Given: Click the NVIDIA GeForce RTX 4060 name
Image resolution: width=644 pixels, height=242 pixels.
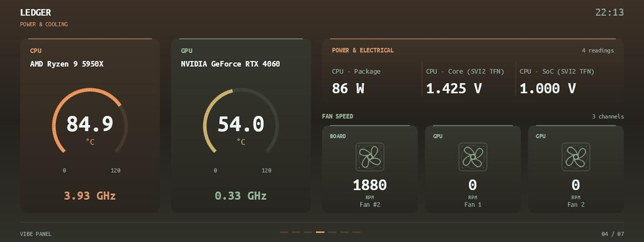Looking at the screenshot, I should click(230, 64).
